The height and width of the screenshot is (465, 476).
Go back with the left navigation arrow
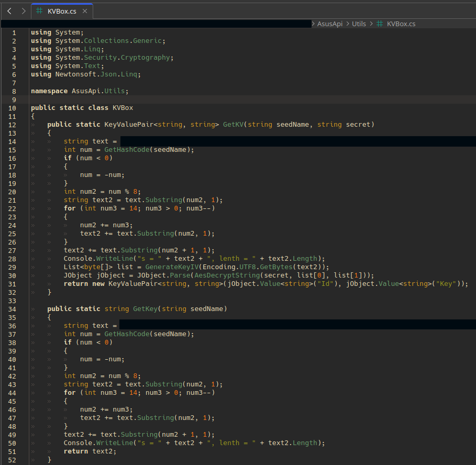(9, 11)
